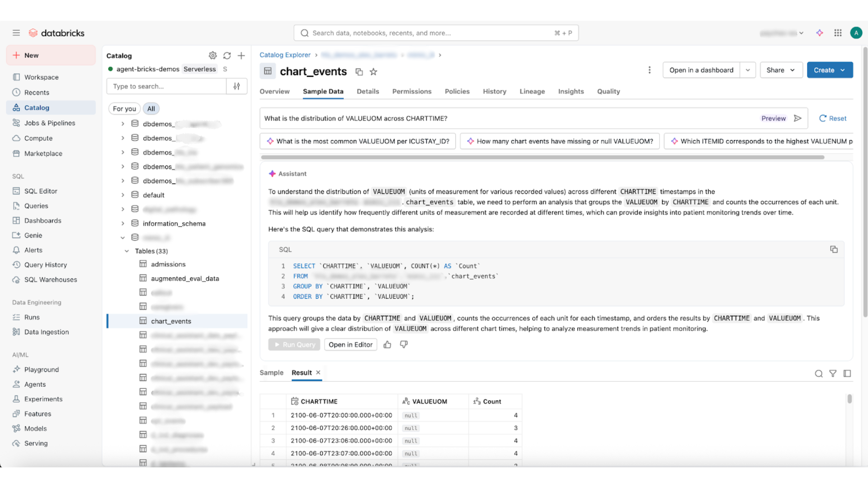Search within the query results
Viewport: 868px width, 488px height.
(x=819, y=374)
